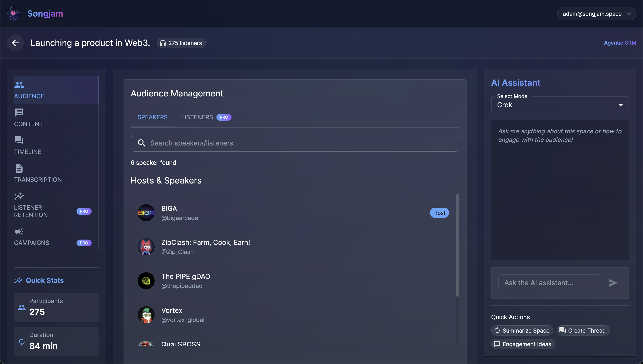Click the back arrow button

15,43
